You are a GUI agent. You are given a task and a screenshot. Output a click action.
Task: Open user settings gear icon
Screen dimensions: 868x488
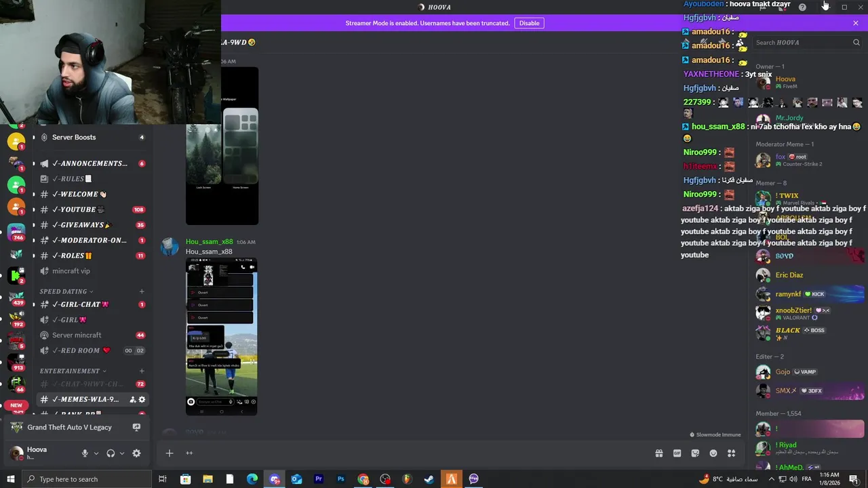coord(136,453)
